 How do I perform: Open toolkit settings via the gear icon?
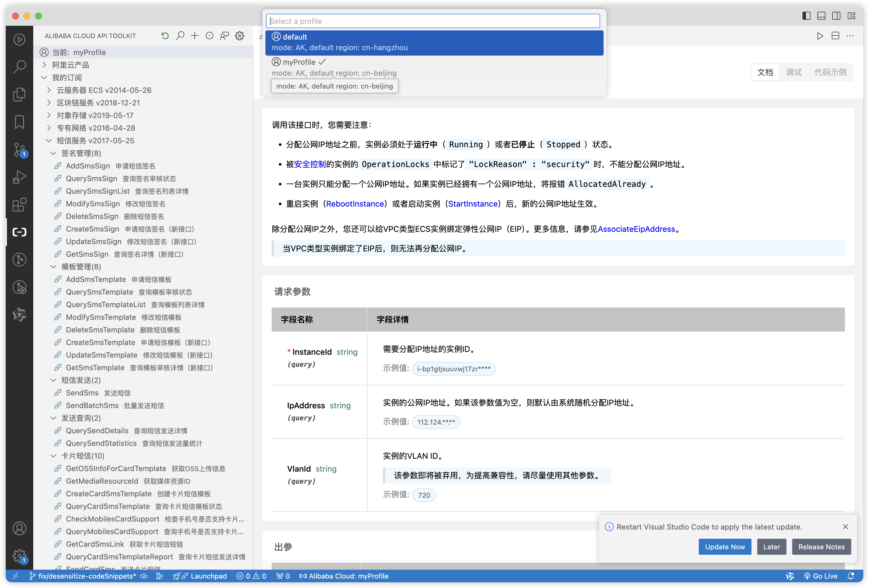click(x=239, y=36)
